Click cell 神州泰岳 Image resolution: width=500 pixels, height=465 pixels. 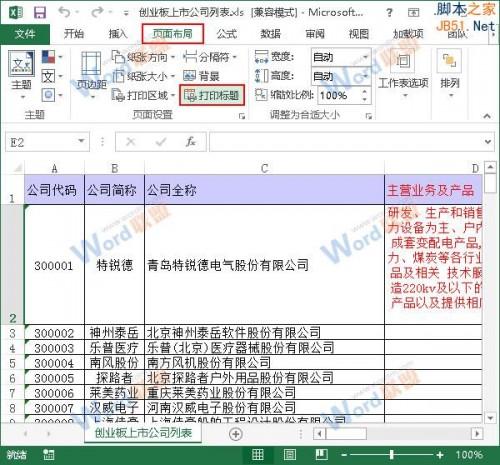114,333
